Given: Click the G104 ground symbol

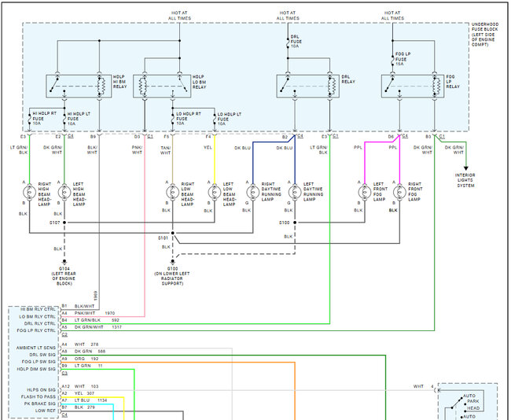Looking at the screenshot, I should click(x=64, y=262).
